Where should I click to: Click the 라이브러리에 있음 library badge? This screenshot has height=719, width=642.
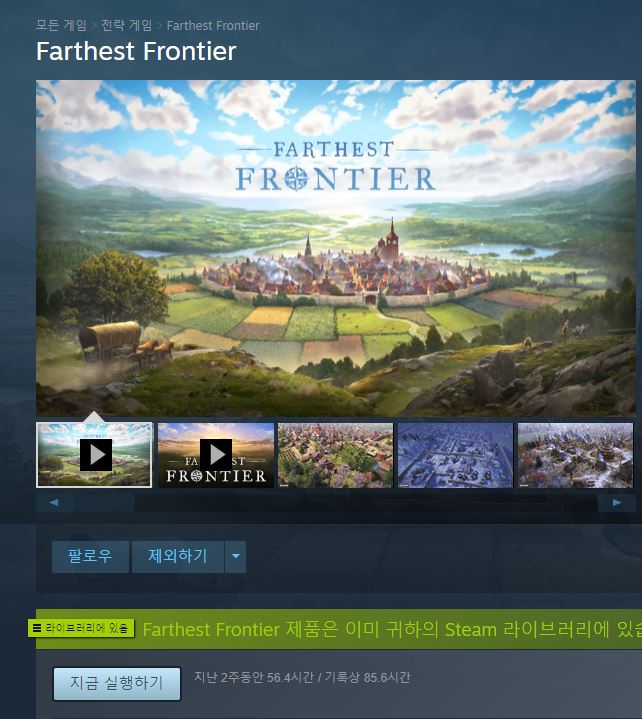click(x=81, y=628)
